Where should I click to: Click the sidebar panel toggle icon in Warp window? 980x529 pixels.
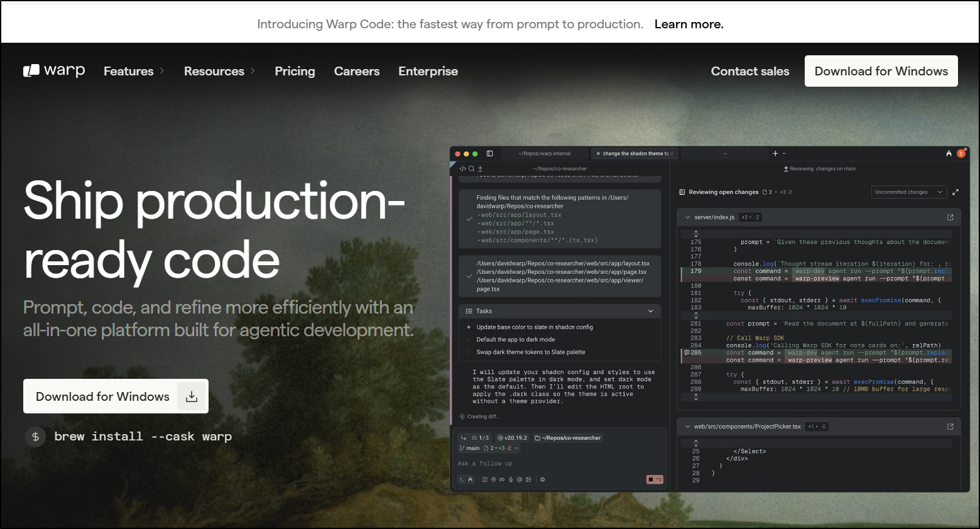pos(490,153)
